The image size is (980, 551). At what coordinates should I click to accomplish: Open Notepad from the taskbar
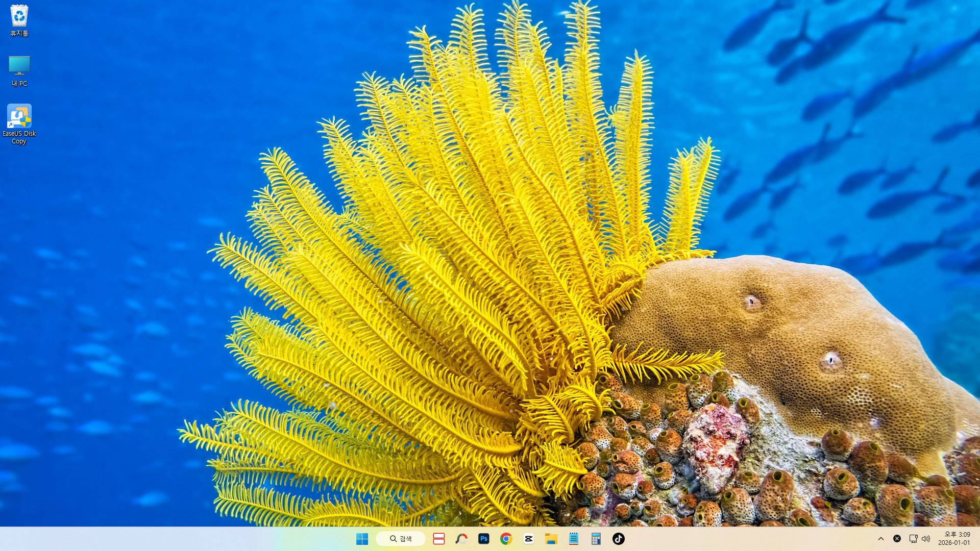(573, 539)
